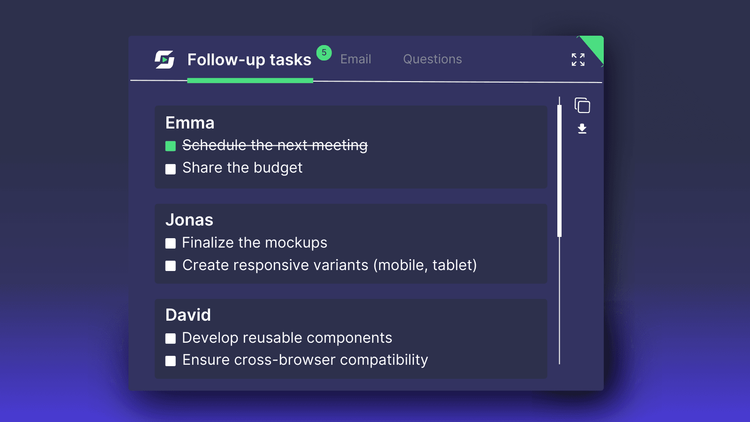Copy the follow-up tasks to clipboard

582,106
